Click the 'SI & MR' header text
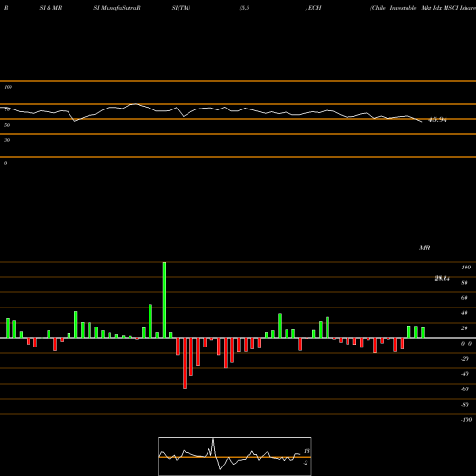Image resolution: width=476 pixels, height=476 pixels. [50, 8]
